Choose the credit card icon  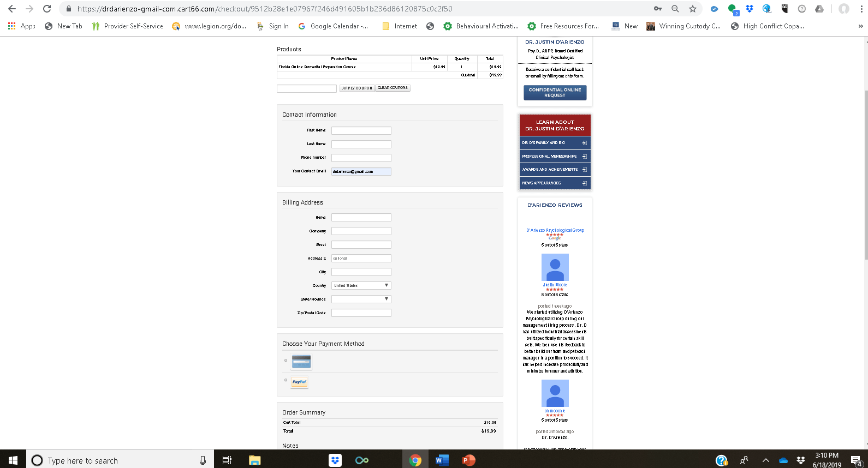pos(301,361)
